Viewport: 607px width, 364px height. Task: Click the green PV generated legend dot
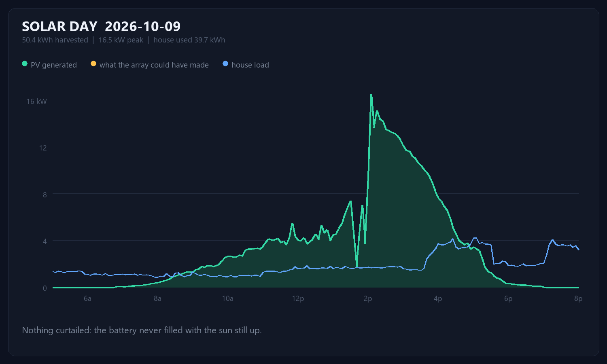(x=25, y=64)
